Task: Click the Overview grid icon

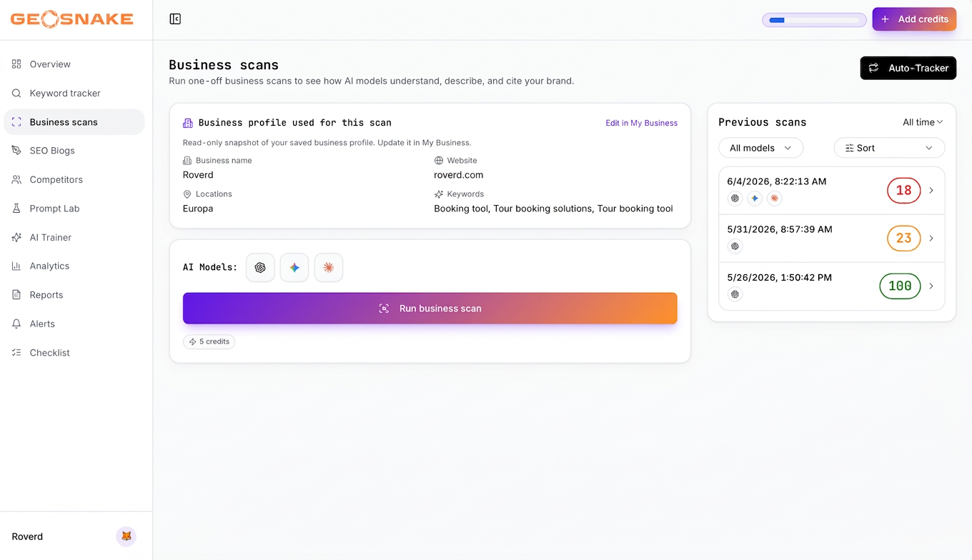Action: [x=16, y=64]
